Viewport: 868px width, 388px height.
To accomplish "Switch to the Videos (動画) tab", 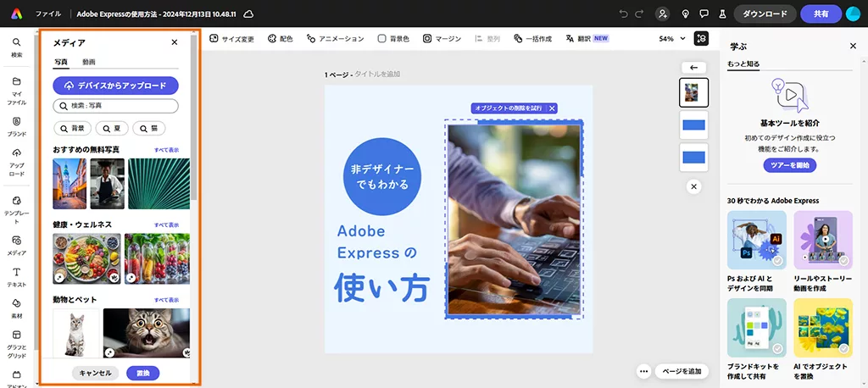I will (x=88, y=62).
